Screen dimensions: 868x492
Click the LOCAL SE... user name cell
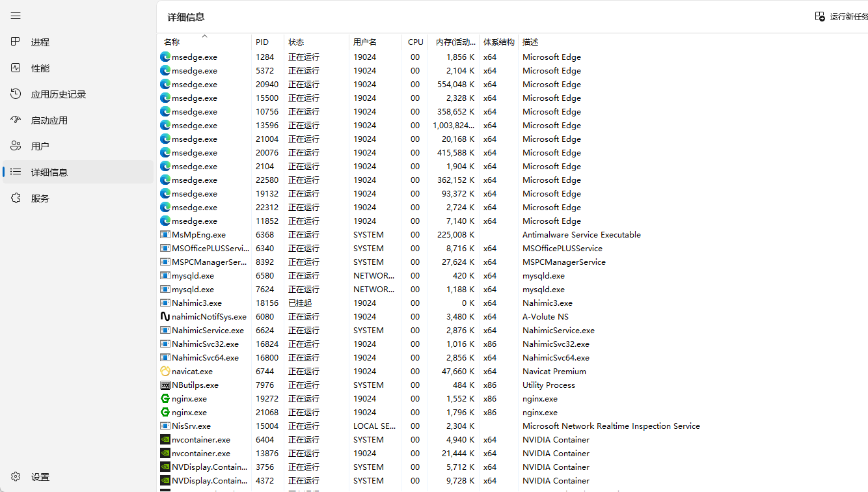click(x=375, y=426)
